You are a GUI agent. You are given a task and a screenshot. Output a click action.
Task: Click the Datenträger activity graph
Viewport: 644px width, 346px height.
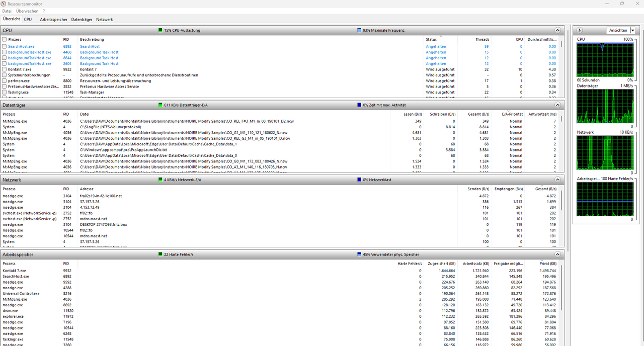(605, 107)
